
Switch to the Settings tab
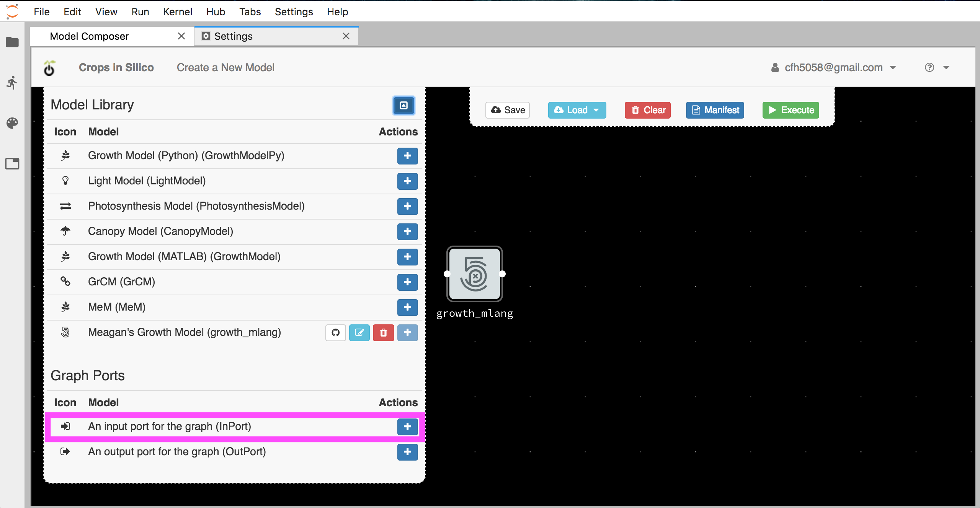pos(276,36)
